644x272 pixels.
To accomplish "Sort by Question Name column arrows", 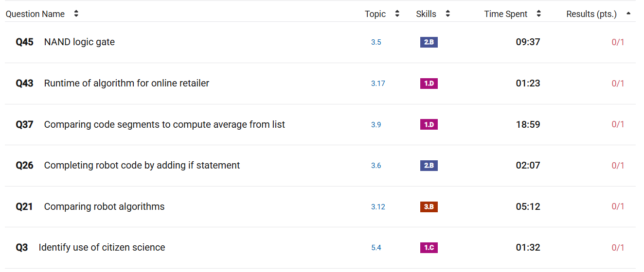I will point(76,14).
